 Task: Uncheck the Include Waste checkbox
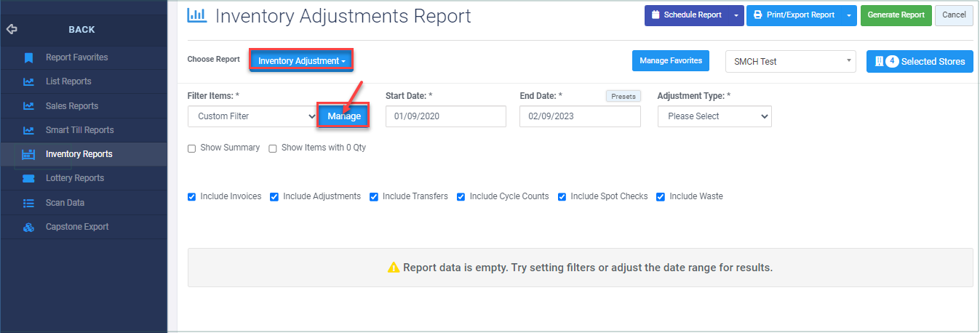coord(661,197)
